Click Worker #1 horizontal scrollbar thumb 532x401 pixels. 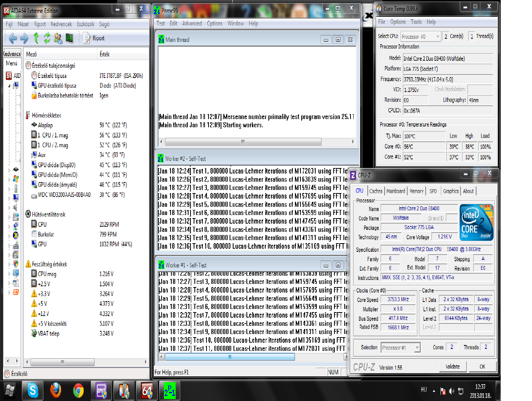point(230,357)
